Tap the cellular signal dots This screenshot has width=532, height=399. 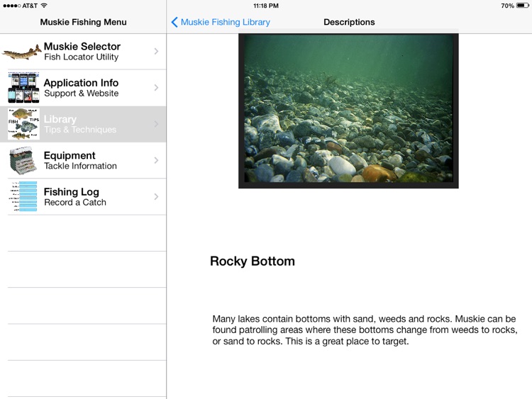coord(11,6)
